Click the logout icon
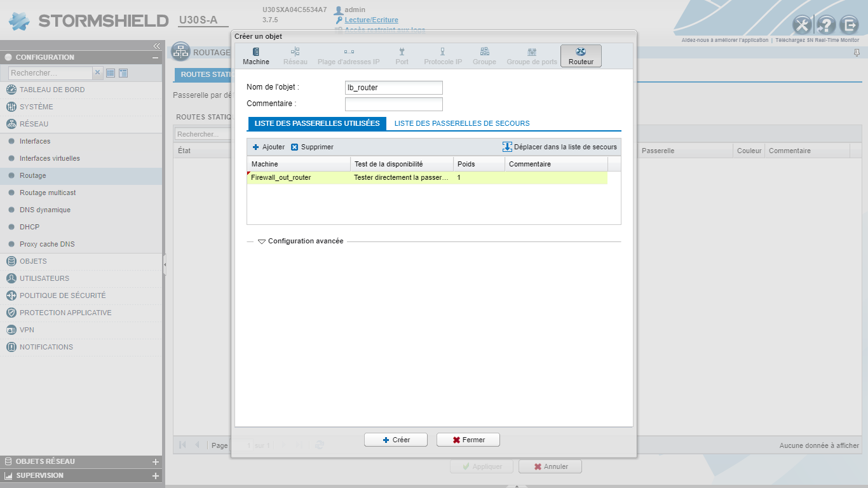The width and height of the screenshot is (868, 488). click(849, 25)
